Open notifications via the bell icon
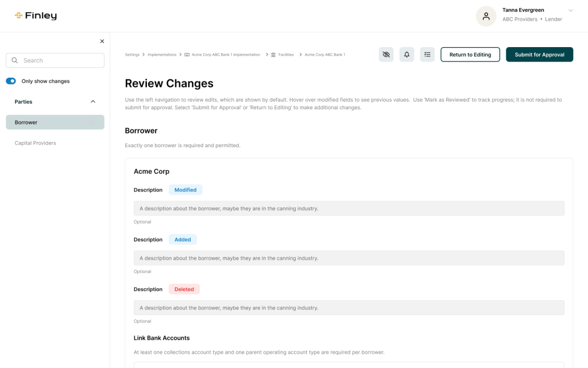Viewport: 588px width, 368px height. 407,55
